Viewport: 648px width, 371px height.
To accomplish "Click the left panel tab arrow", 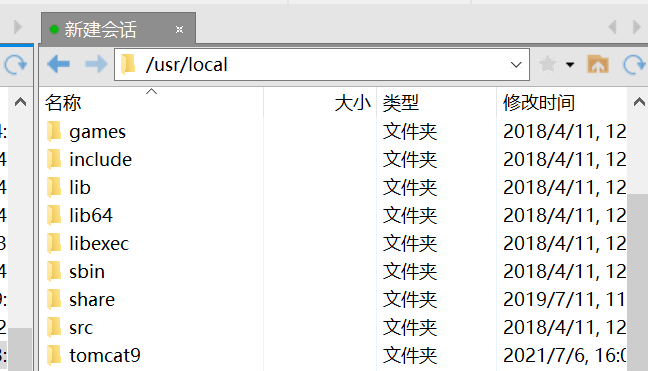I will click(x=17, y=27).
